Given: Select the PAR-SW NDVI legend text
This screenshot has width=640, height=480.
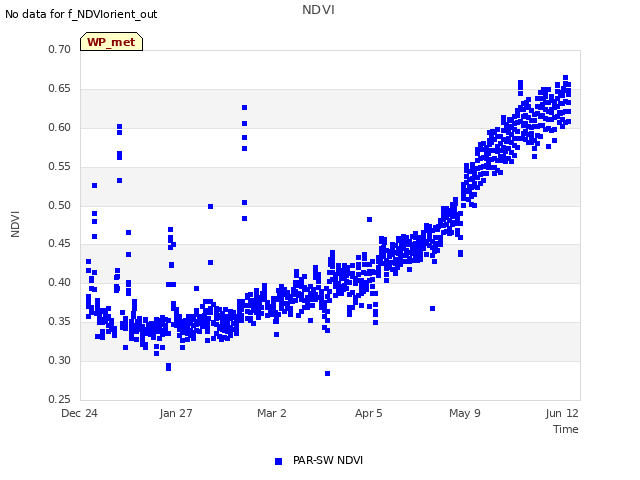Looking at the screenshot, I should coord(328,460).
